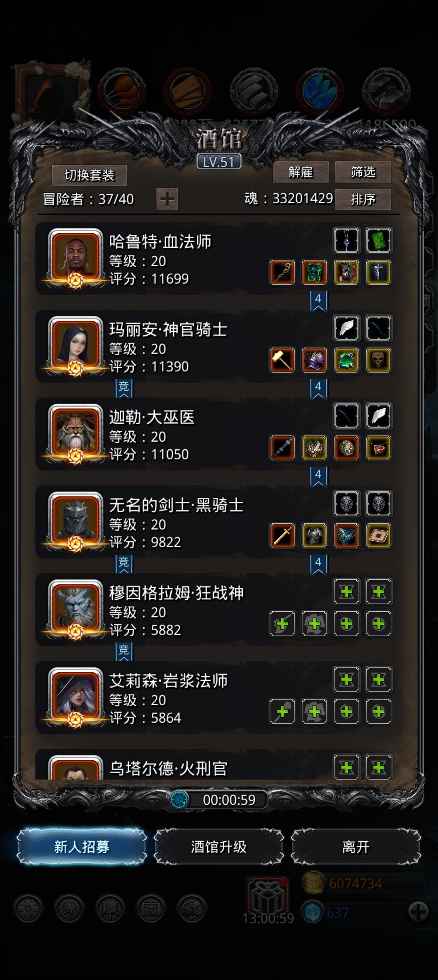Open the heart necklace item of 迦勒·大巫医

(379, 448)
